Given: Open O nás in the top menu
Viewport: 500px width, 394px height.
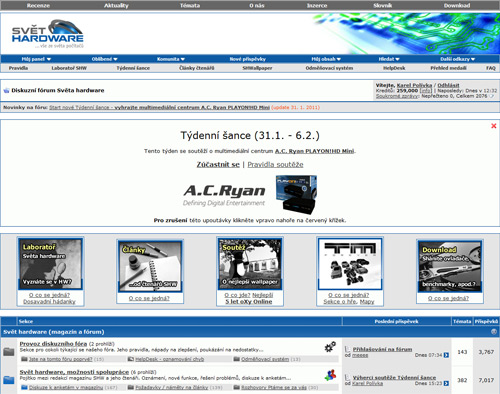Looking at the screenshot, I should [257, 5].
